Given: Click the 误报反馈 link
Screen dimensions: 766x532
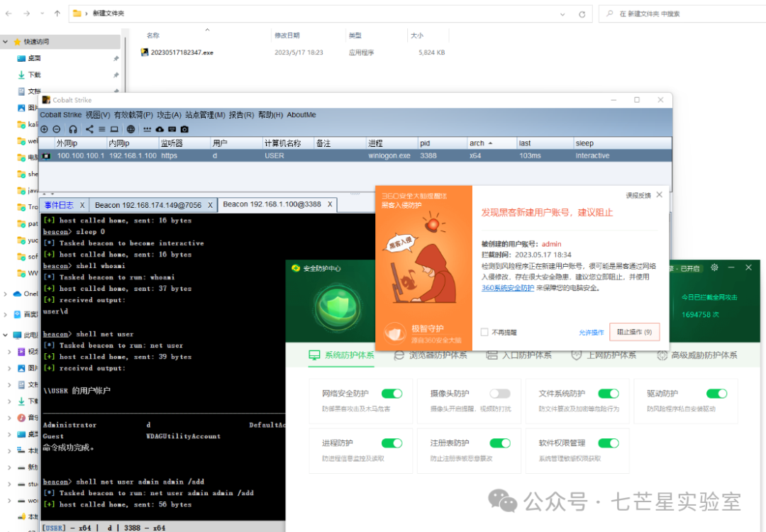Looking at the screenshot, I should click(x=638, y=195).
